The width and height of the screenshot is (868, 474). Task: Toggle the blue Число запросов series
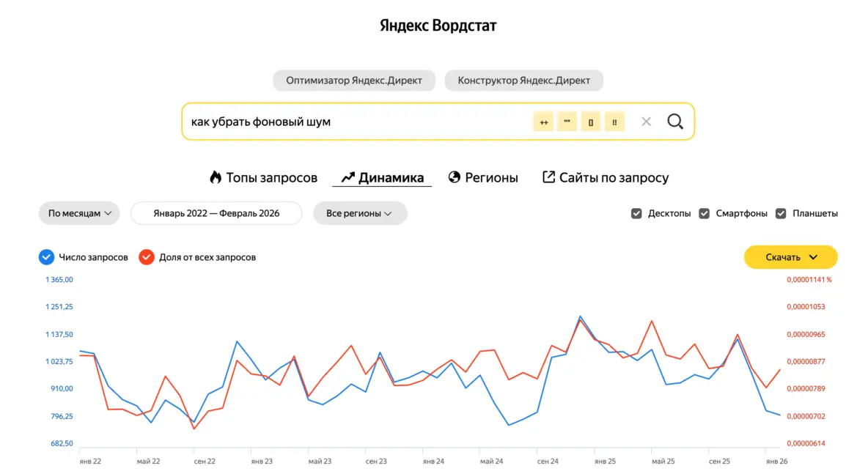click(x=46, y=257)
